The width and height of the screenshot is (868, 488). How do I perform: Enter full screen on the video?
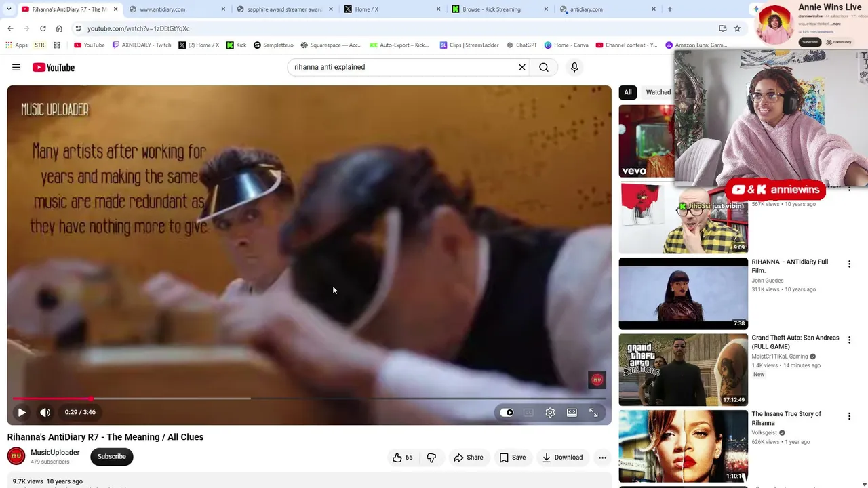(x=593, y=412)
